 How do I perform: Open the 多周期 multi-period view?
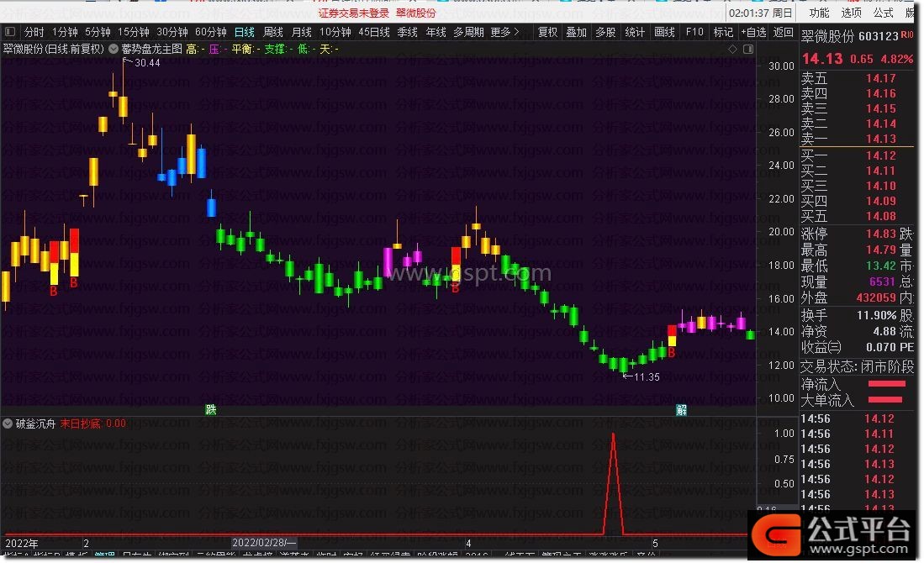pos(468,32)
